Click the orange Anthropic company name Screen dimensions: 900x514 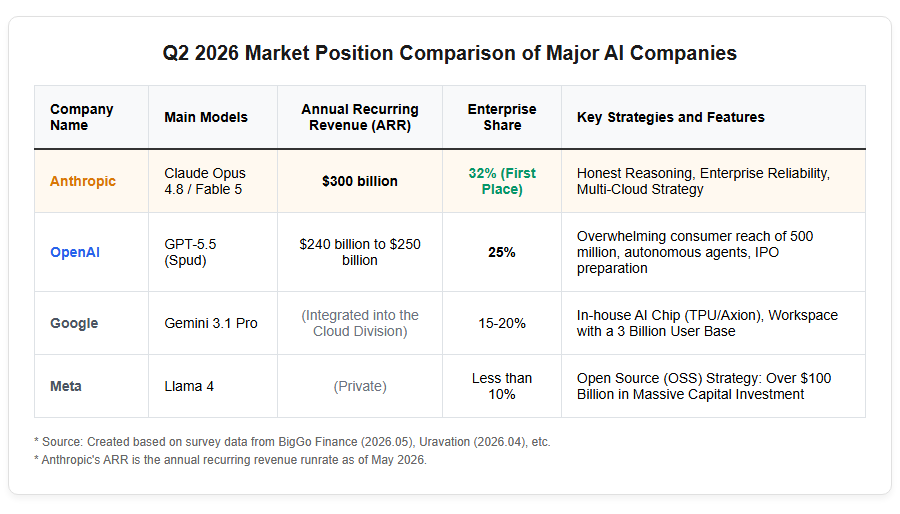(x=83, y=181)
